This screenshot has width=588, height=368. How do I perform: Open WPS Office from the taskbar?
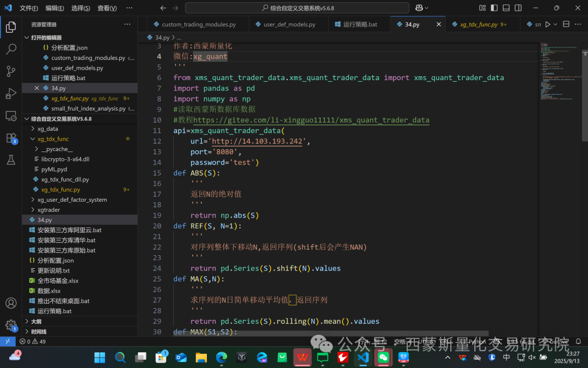[302, 358]
